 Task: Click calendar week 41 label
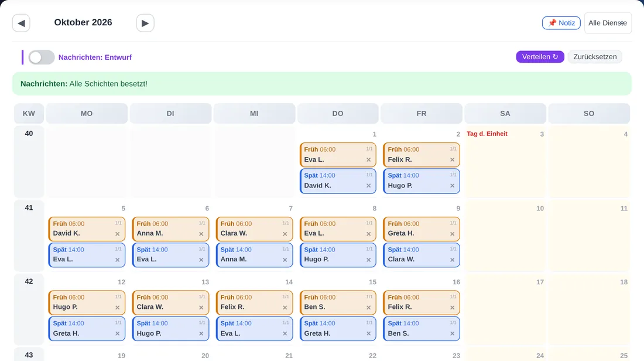click(29, 207)
